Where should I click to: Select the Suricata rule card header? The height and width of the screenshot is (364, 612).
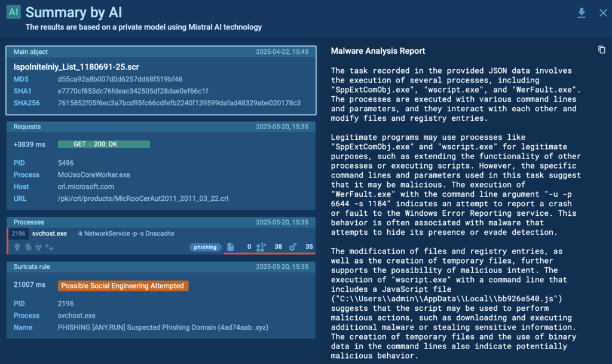point(161,267)
